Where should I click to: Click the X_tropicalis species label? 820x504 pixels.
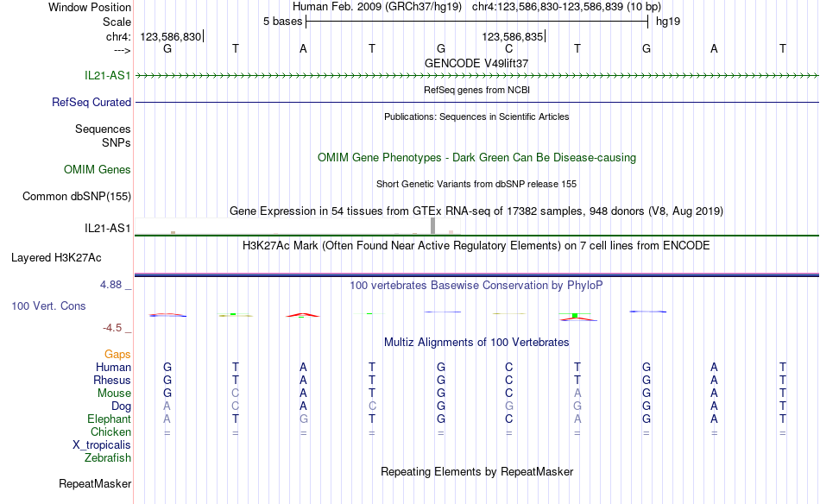click(x=102, y=445)
